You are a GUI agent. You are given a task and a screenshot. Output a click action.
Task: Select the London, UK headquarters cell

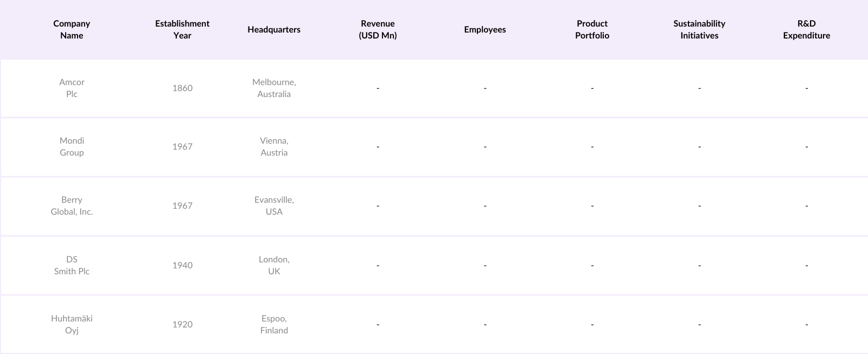[x=274, y=265]
